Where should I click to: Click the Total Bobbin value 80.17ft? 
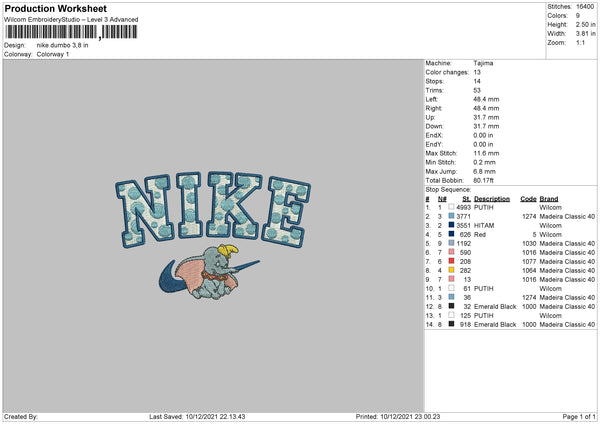coord(483,180)
